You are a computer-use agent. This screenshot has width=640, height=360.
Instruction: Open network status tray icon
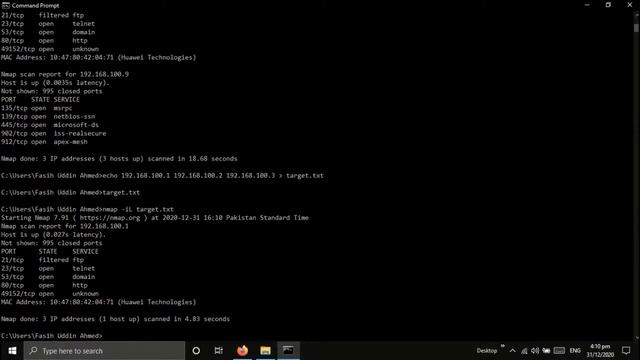(524, 351)
